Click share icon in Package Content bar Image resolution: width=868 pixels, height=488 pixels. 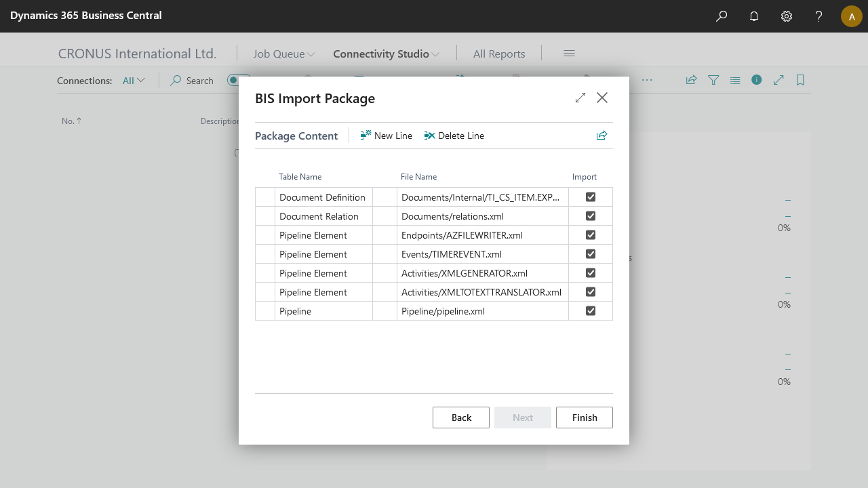click(601, 136)
